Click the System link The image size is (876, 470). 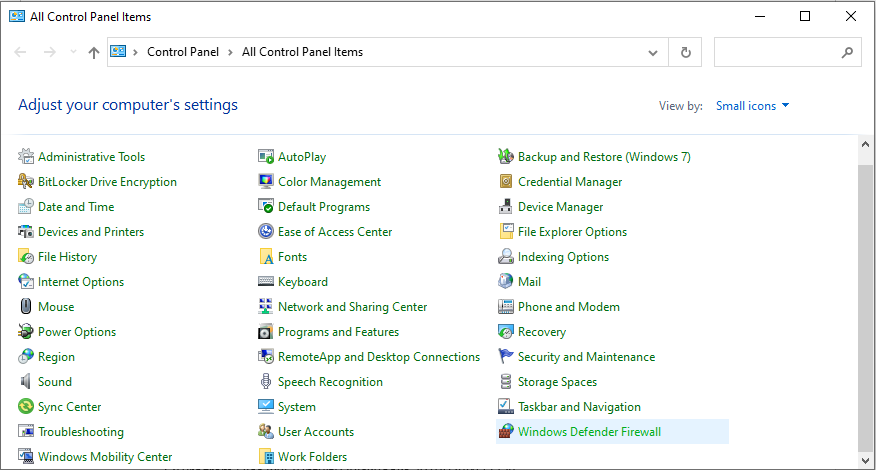coord(297,407)
